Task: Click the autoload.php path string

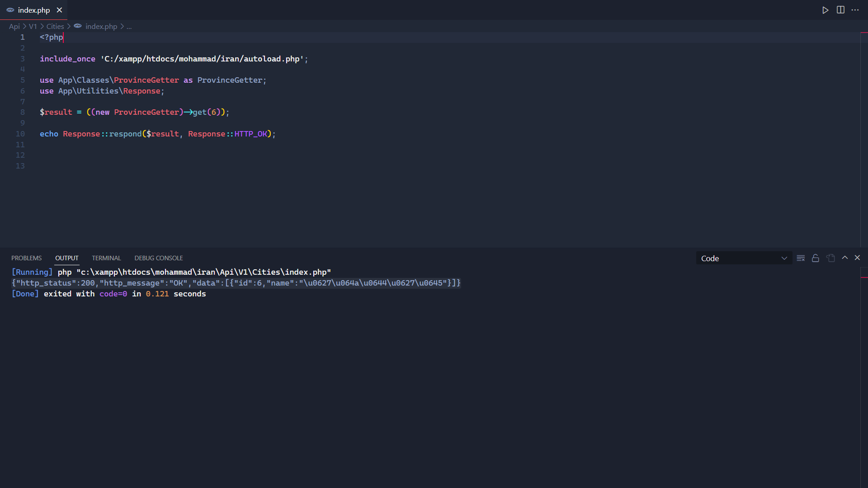Action: pyautogui.click(x=202, y=59)
